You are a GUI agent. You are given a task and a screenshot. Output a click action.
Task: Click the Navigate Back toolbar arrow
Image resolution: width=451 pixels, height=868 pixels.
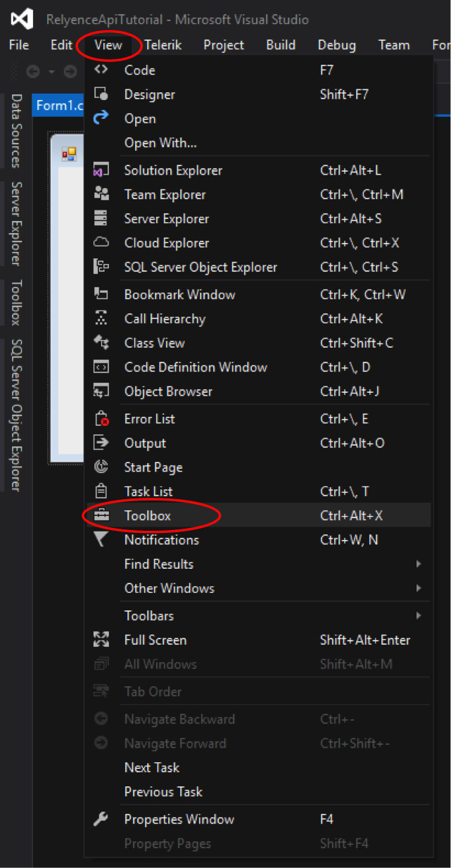[x=33, y=71]
